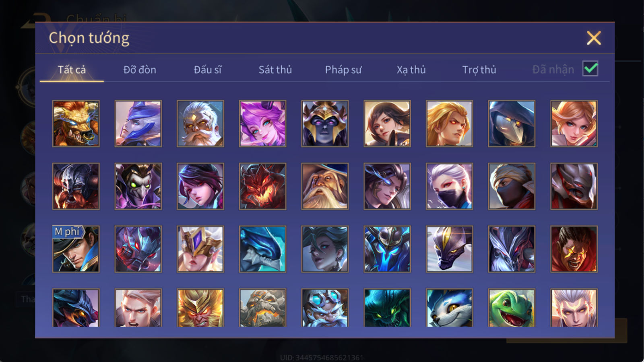The width and height of the screenshot is (644, 362).
Task: Choose the hooded plague-doctor mask hero
Action: (512, 123)
